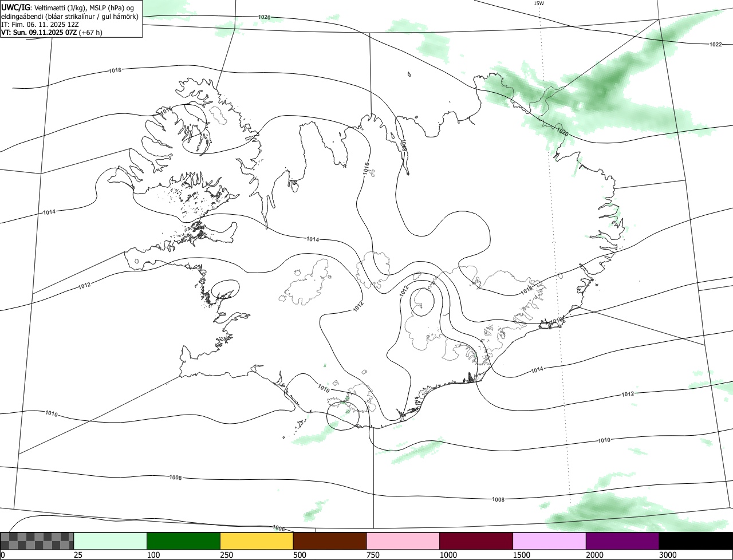Viewport: 733px width, 560px height.
Task: Click the gray checkered legend swatch
Action: pyautogui.click(x=37, y=541)
